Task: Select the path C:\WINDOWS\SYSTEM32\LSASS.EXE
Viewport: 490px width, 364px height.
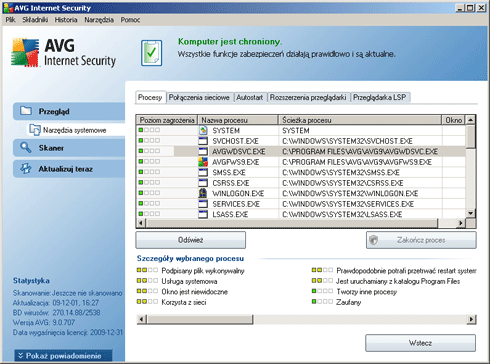Action: (342, 214)
